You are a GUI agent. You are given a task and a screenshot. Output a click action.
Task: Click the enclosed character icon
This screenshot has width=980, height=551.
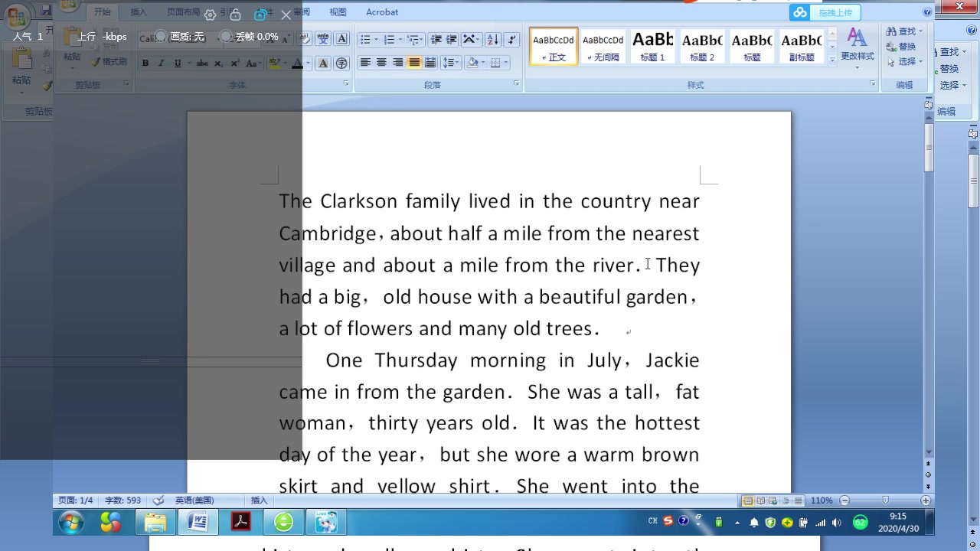click(x=341, y=64)
